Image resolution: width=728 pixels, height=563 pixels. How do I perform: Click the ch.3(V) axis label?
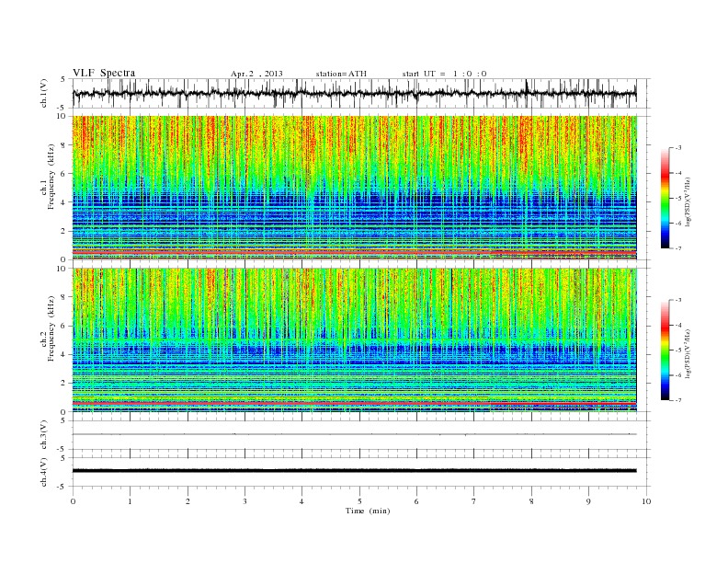pyautogui.click(x=44, y=435)
